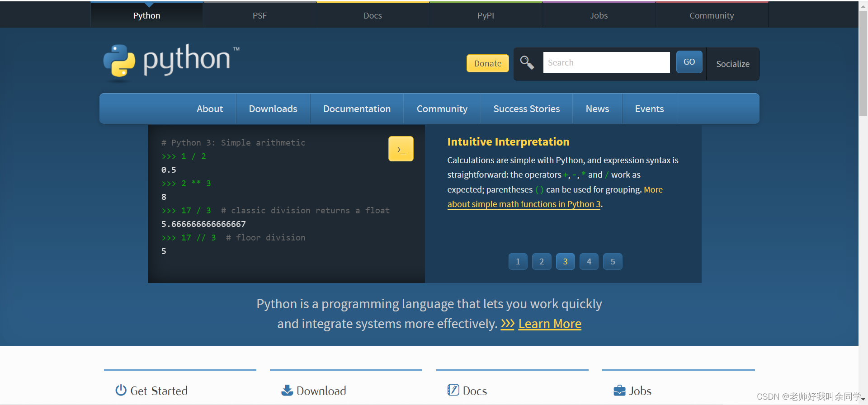Click the Docs heading below the banner
Viewport: 868px width, 405px height.
coord(475,391)
